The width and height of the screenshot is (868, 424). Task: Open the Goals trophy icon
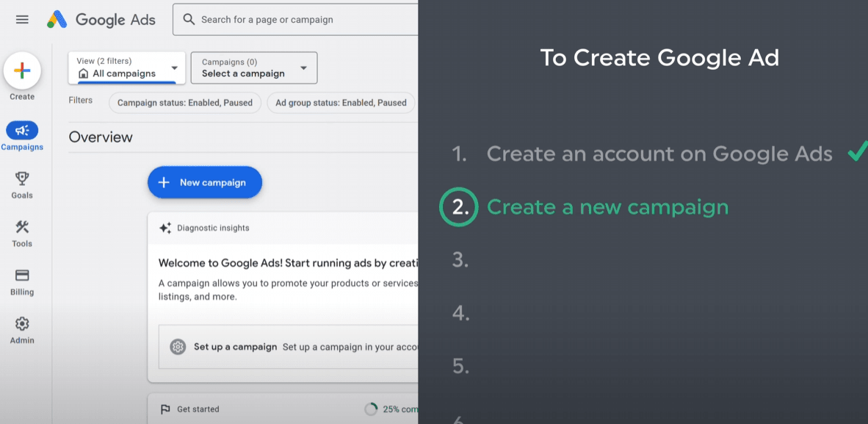22,179
